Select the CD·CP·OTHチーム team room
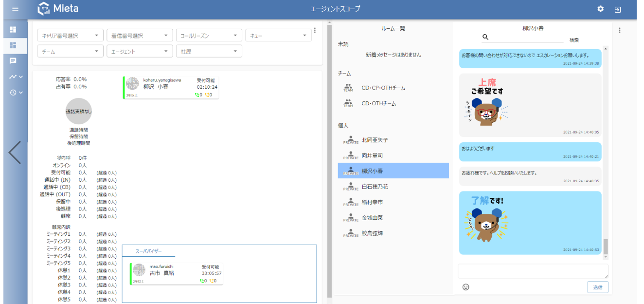The image size is (644, 304). [x=383, y=88]
